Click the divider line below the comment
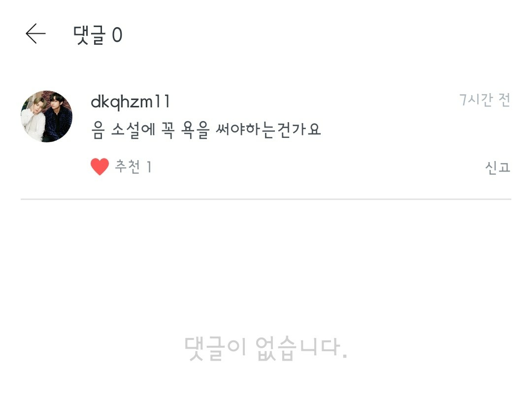Image resolution: width=532 pixels, height=399 pixels. [266, 199]
